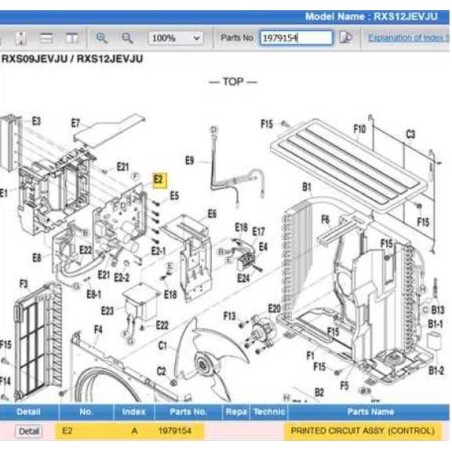Click the E7 part label in diagram
This screenshot has width=452, height=452.
pos(76,123)
